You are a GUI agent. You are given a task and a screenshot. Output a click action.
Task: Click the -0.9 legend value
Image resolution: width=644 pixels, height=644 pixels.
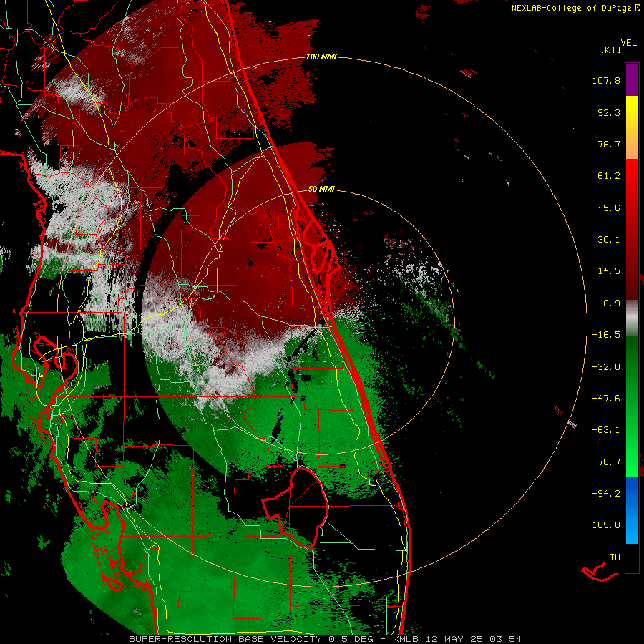point(609,303)
